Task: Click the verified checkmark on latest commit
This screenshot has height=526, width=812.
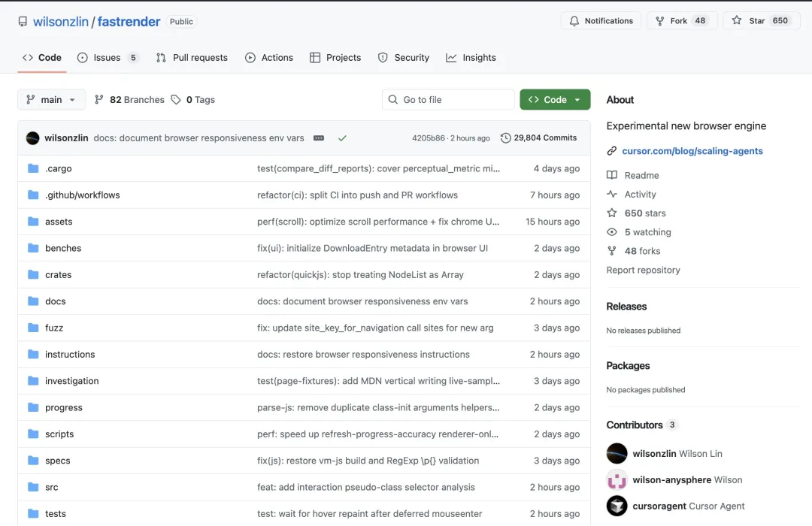Action: [342, 138]
